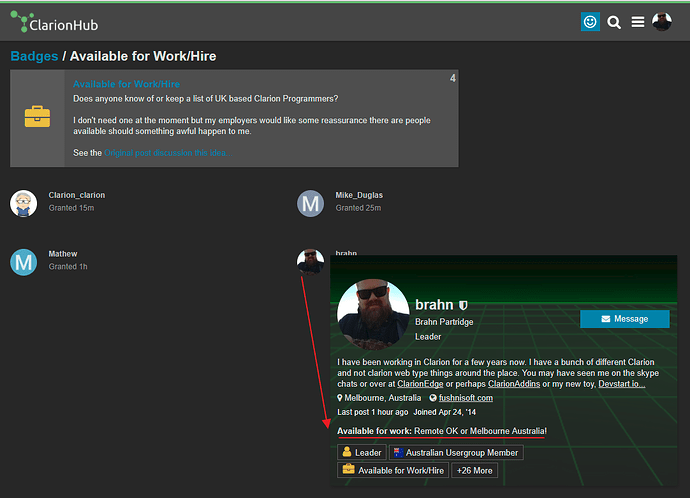Send brahn a Message
690x498 pixels.
point(624,319)
